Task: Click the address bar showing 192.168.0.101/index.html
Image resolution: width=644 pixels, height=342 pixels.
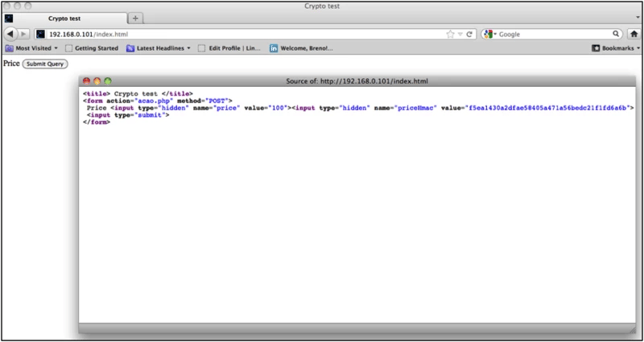Action: (x=242, y=34)
